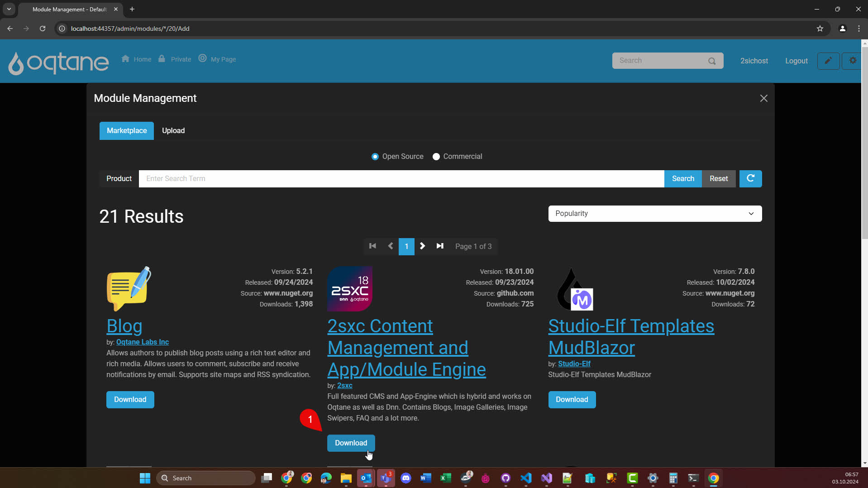Image resolution: width=868 pixels, height=488 pixels.
Task: Open the Oqtane Labs Inc author link
Action: coord(142,342)
